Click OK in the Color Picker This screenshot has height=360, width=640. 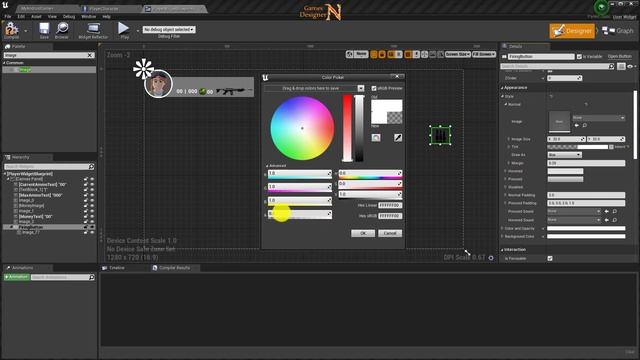tap(363, 233)
